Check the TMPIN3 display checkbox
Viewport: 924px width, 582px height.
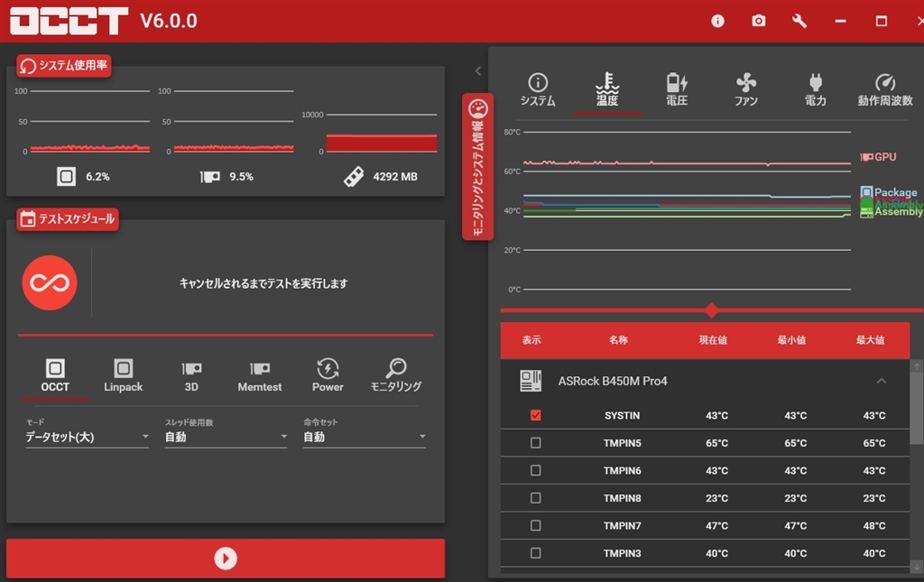click(x=536, y=553)
